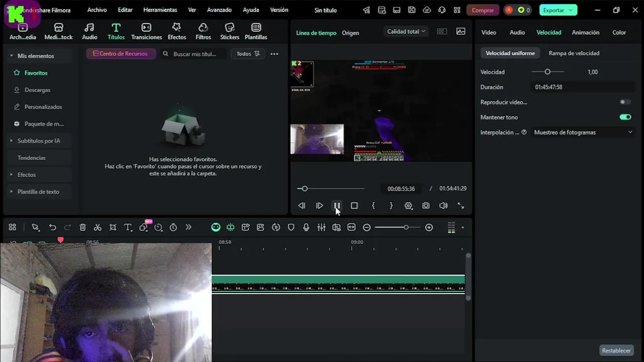This screenshot has width=644, height=362.
Task: Toggle the green timeline snapping icon
Action: pos(230,227)
